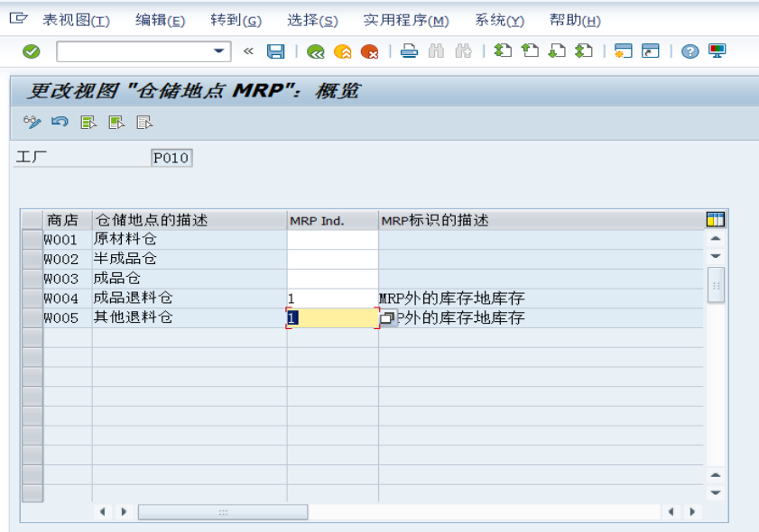
Task: Open the 帮助(H) menu
Action: point(575,21)
